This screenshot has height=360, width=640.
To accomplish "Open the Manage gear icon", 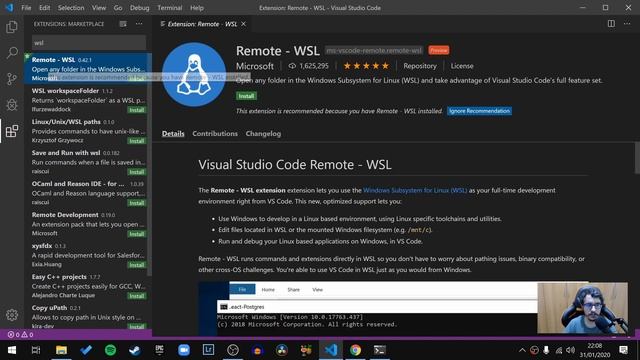I will [x=12, y=315].
